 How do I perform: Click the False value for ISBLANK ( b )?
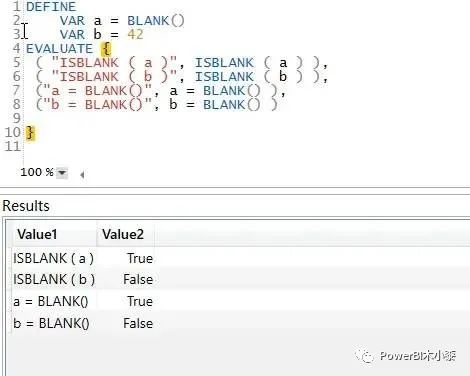138,279
